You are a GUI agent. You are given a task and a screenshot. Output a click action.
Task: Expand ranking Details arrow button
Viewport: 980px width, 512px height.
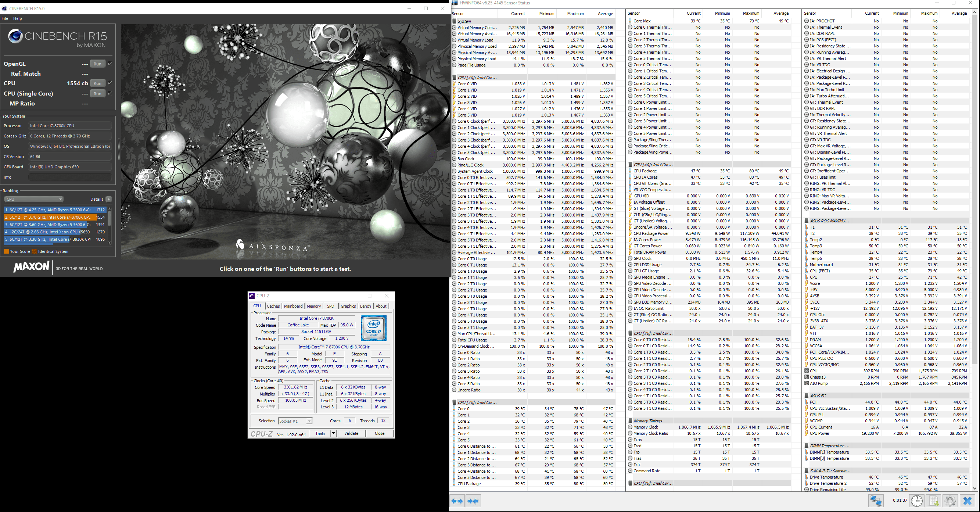pyautogui.click(x=109, y=199)
